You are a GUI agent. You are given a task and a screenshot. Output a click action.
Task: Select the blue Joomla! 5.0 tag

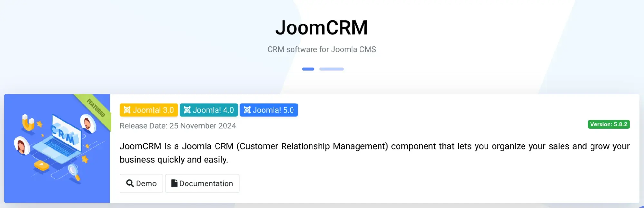pyautogui.click(x=269, y=110)
